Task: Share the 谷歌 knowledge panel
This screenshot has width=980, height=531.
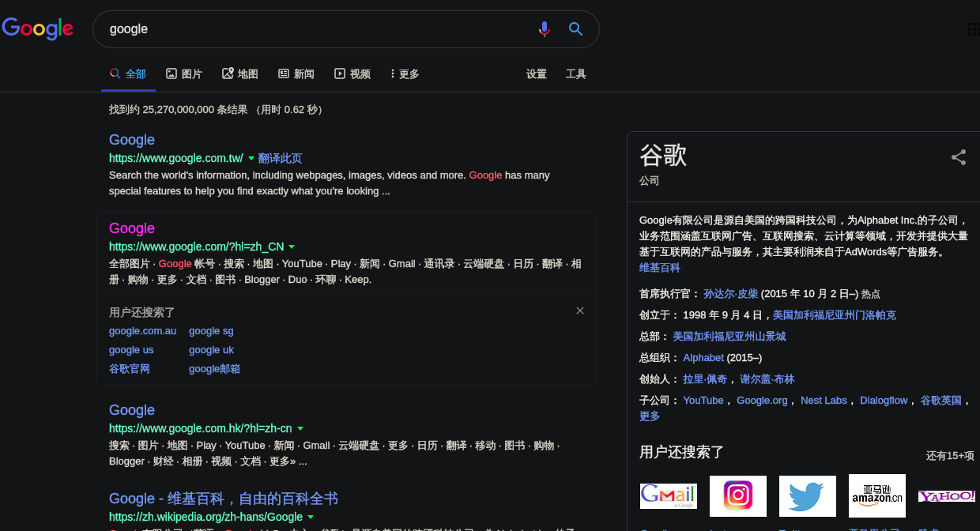Action: (x=959, y=157)
